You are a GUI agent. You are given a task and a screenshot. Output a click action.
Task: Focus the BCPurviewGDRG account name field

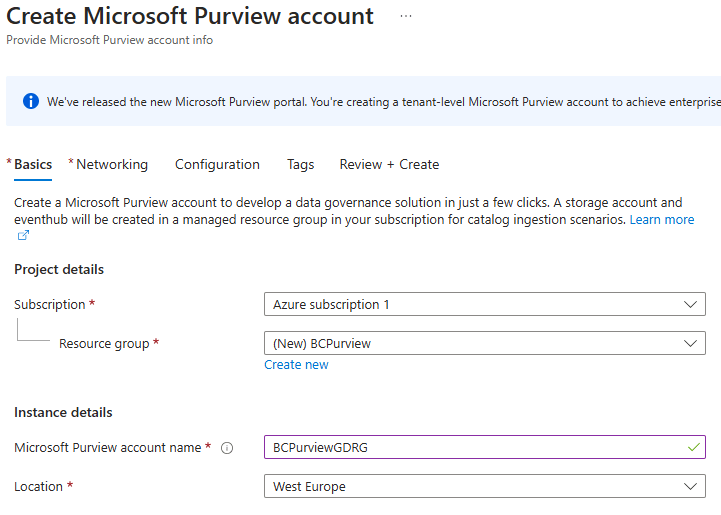pos(470,447)
